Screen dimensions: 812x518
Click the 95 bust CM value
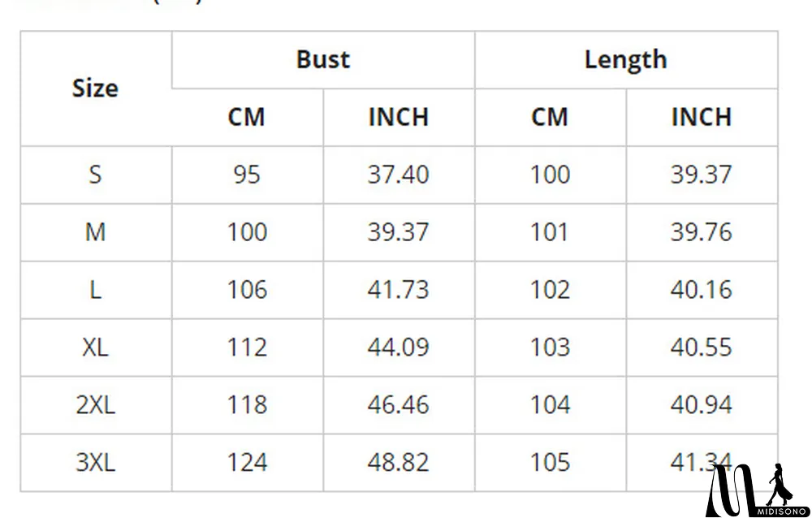246,175
